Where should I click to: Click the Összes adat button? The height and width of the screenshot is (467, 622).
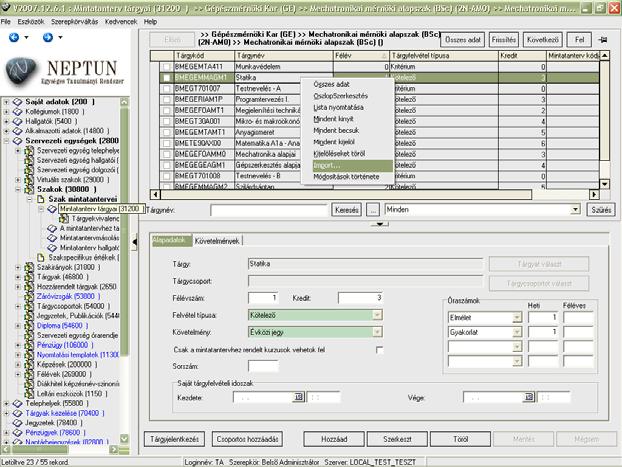(x=463, y=40)
